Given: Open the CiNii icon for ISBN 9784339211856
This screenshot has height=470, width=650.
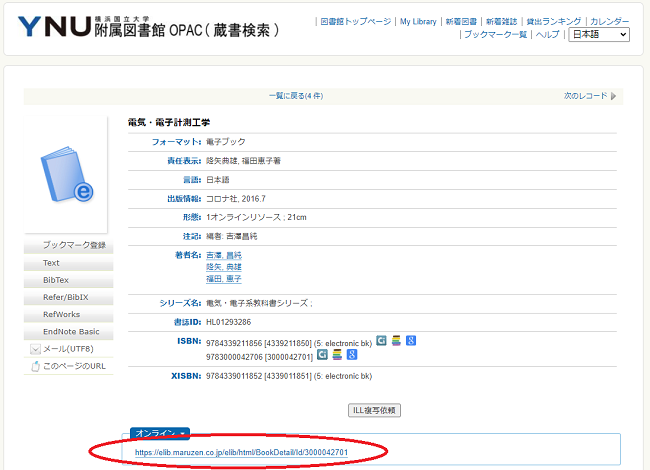Looking at the screenshot, I should pyautogui.click(x=381, y=341).
